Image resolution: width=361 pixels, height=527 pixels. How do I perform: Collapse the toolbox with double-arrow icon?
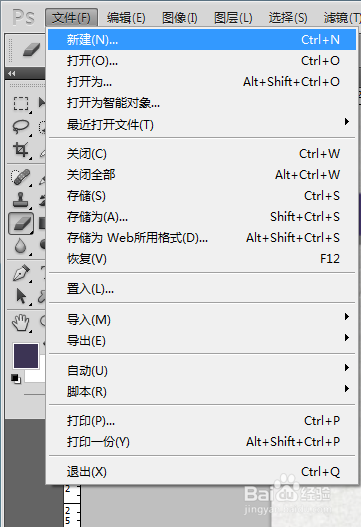click(12, 73)
